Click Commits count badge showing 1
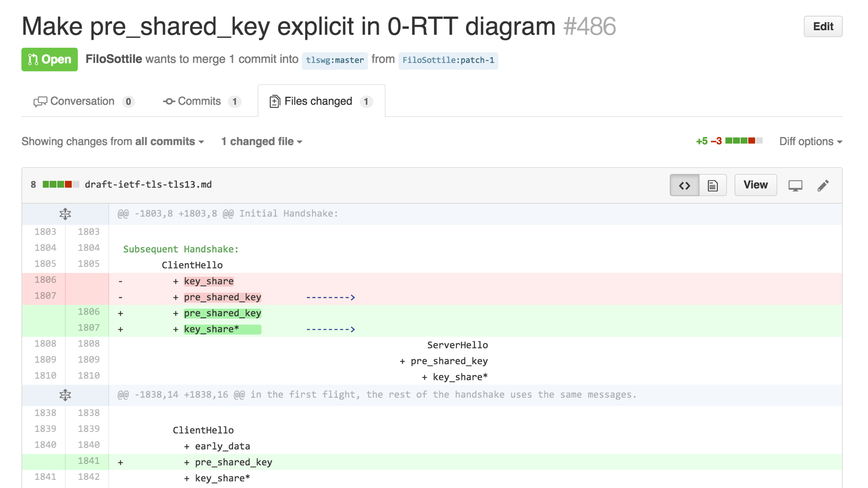 [234, 102]
